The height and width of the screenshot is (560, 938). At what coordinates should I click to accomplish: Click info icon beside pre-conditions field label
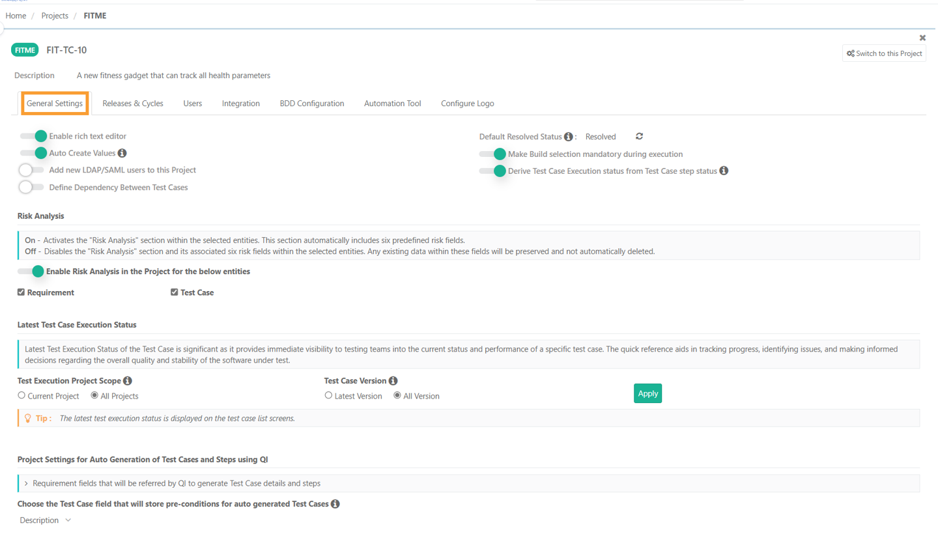[335, 504]
